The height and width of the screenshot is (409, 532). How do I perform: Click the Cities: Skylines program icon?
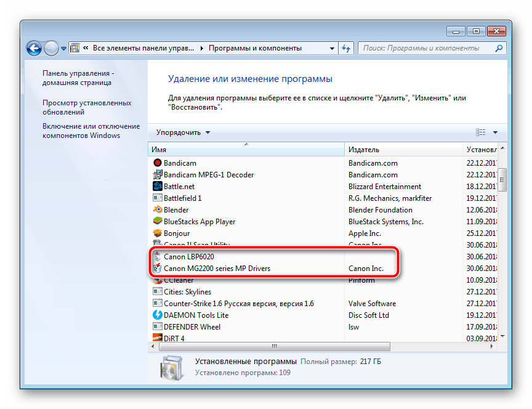[158, 291]
